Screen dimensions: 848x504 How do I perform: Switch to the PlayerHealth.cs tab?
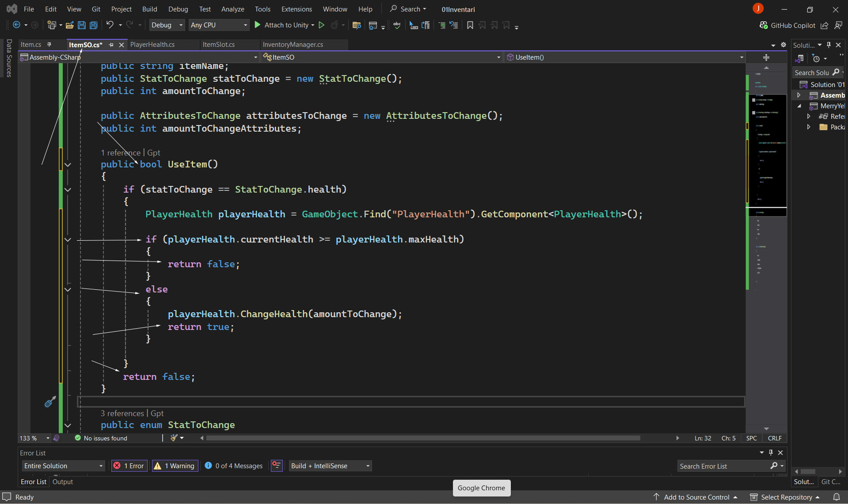click(x=152, y=45)
